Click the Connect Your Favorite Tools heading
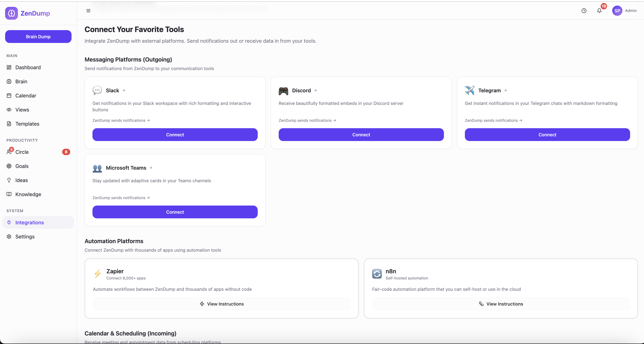644x344 pixels. coord(134,29)
